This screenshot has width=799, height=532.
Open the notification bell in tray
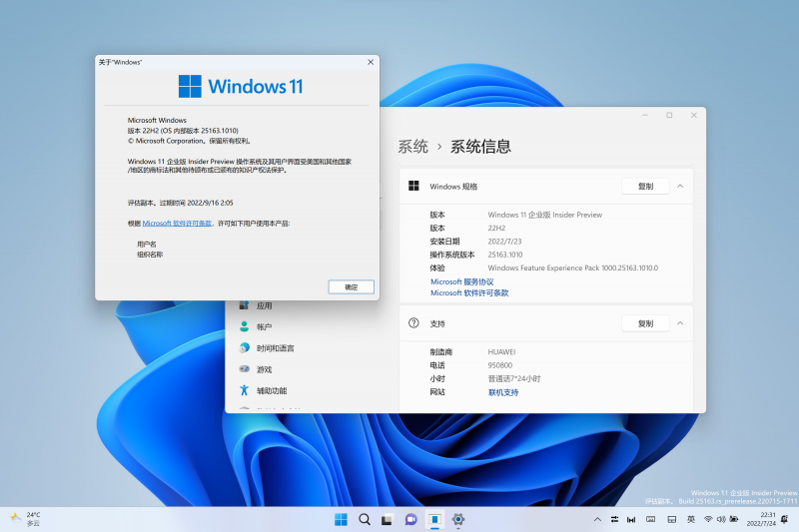tap(785, 519)
